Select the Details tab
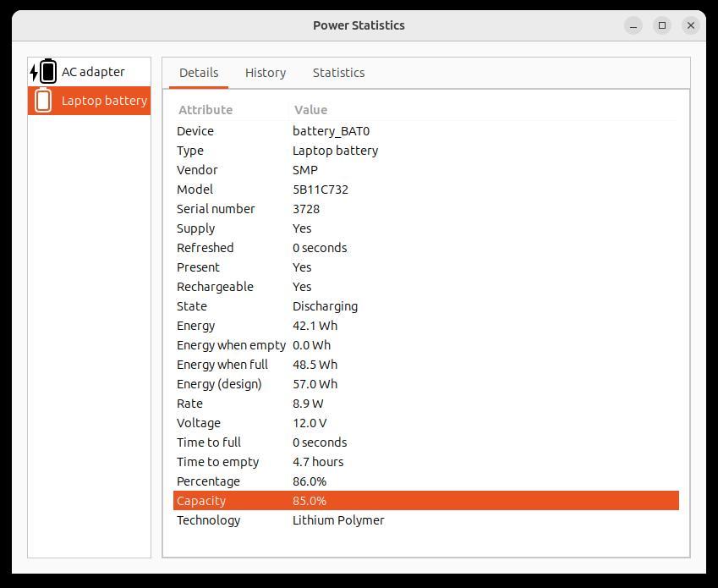Image resolution: width=718 pixels, height=588 pixels. pos(199,73)
